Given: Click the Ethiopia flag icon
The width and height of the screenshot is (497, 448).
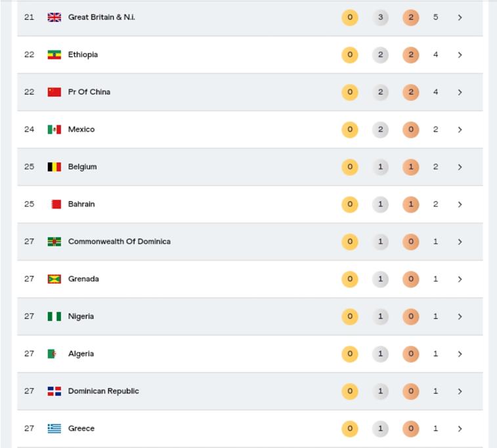Looking at the screenshot, I should click(x=54, y=54).
